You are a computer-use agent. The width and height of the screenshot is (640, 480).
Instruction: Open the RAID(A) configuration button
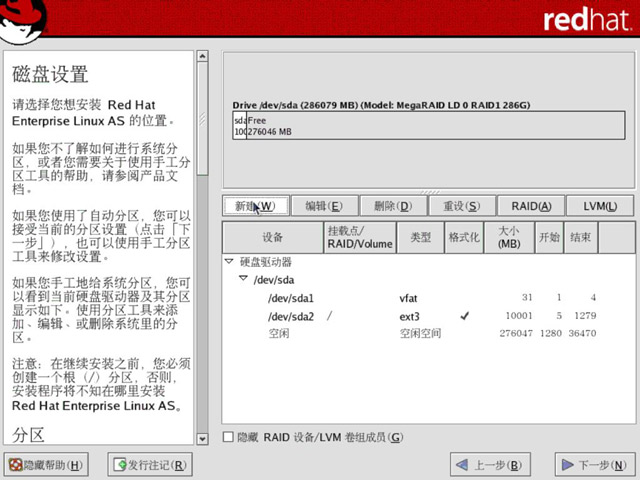coord(531,206)
